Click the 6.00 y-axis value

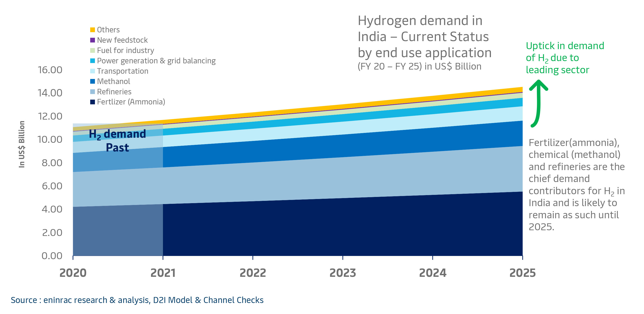point(52,186)
